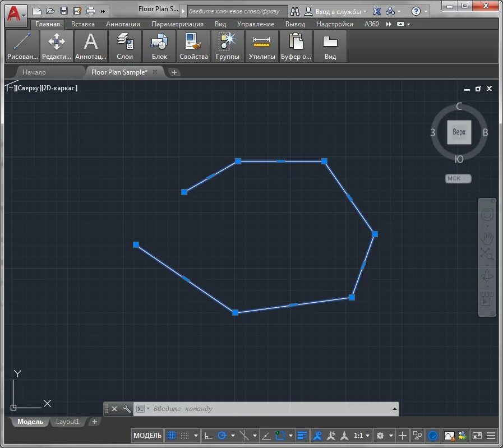Switch to the Вставка ribbon tab

[83, 24]
